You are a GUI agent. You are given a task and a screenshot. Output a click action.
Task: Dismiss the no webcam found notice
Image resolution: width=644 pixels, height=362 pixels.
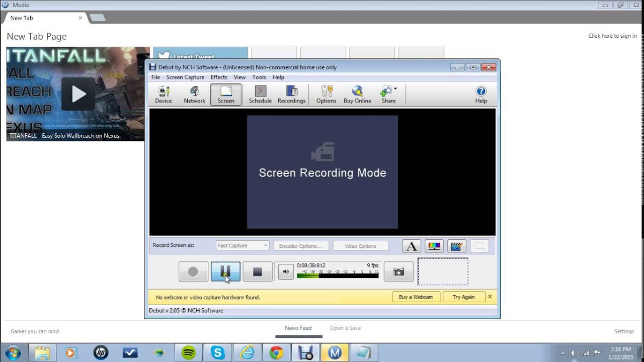(x=490, y=297)
